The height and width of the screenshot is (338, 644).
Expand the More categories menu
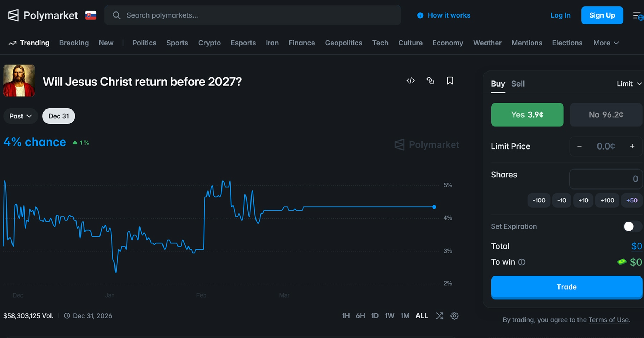606,43
